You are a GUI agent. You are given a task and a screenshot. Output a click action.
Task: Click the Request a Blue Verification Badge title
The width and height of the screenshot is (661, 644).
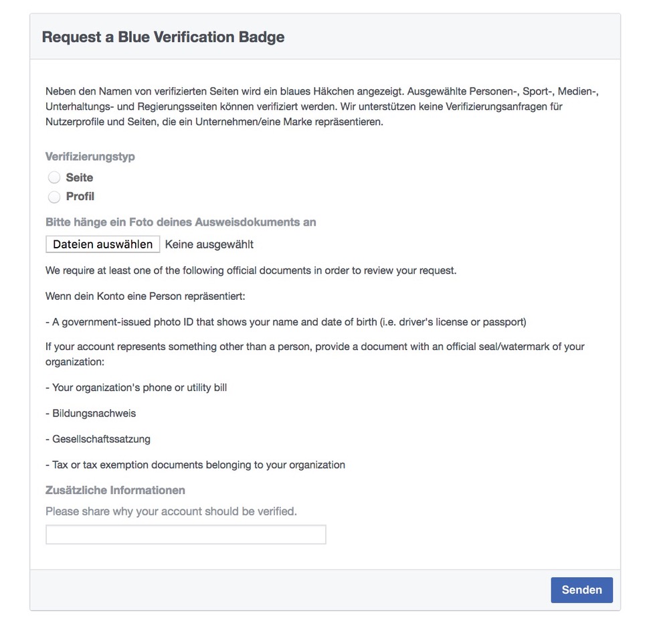[163, 37]
